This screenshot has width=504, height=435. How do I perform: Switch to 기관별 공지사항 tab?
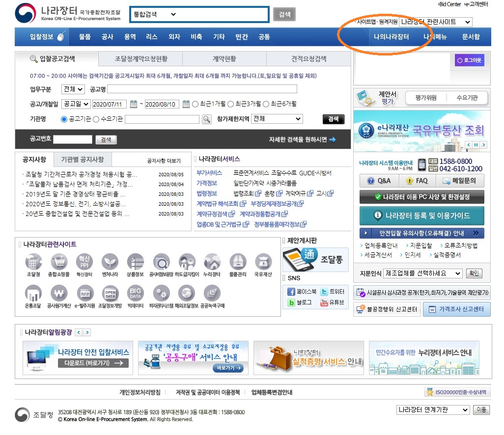(83, 160)
